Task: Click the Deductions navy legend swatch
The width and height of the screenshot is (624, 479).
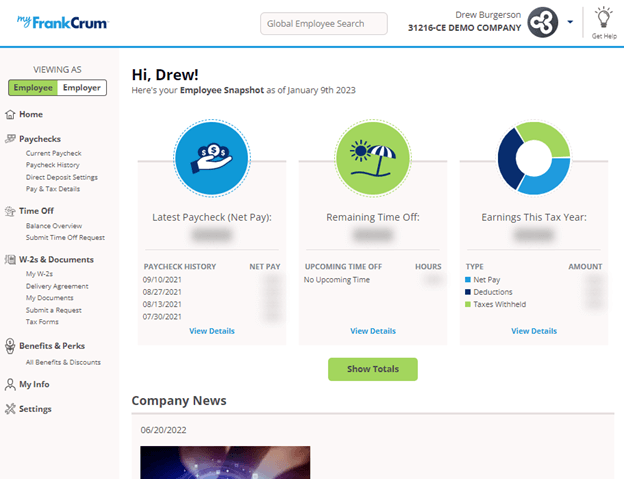Action: [x=468, y=292]
